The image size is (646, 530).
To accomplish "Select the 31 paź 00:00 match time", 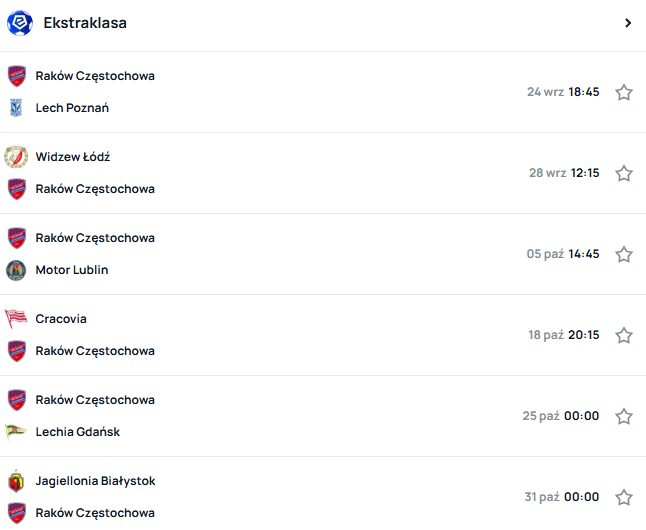I will (x=562, y=497).
